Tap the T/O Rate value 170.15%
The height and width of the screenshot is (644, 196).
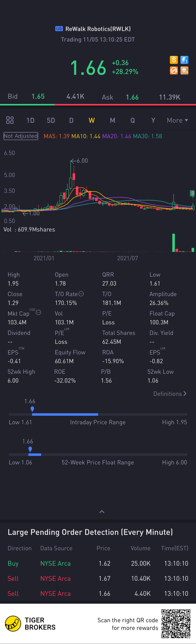pos(66,303)
